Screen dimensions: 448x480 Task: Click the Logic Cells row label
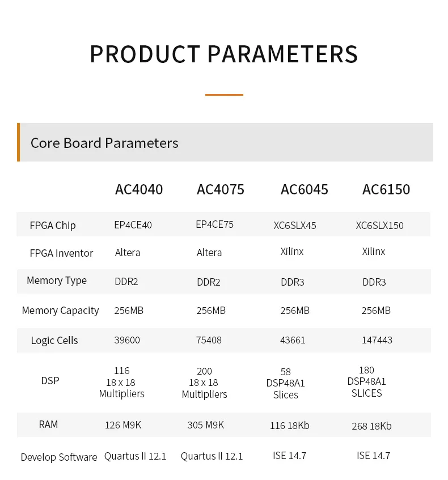point(54,341)
